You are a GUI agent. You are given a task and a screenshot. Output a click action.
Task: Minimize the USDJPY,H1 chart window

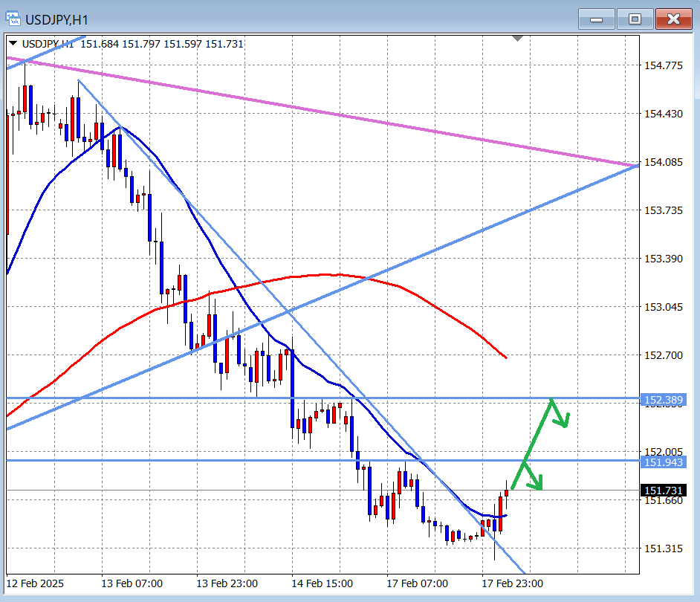(x=597, y=19)
